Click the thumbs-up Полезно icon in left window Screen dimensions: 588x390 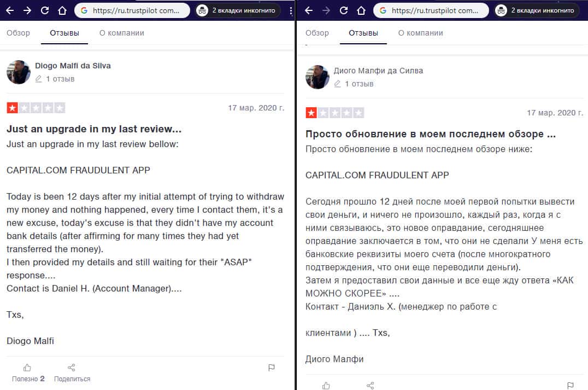click(x=27, y=368)
